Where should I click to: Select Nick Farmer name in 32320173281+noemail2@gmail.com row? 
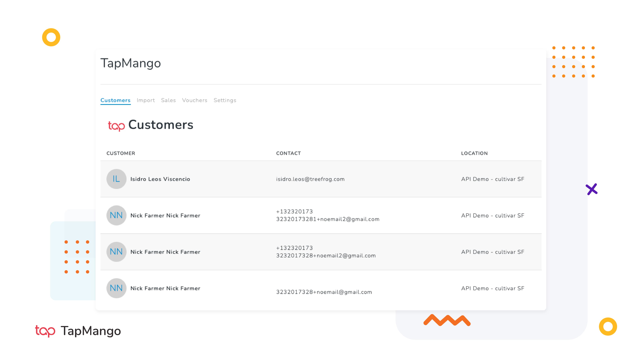click(x=165, y=216)
